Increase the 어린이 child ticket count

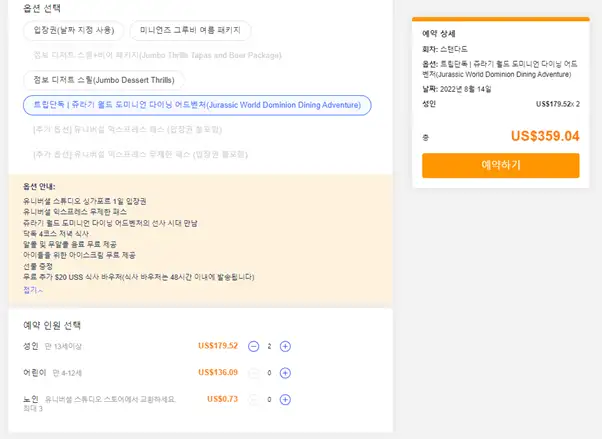(285, 373)
